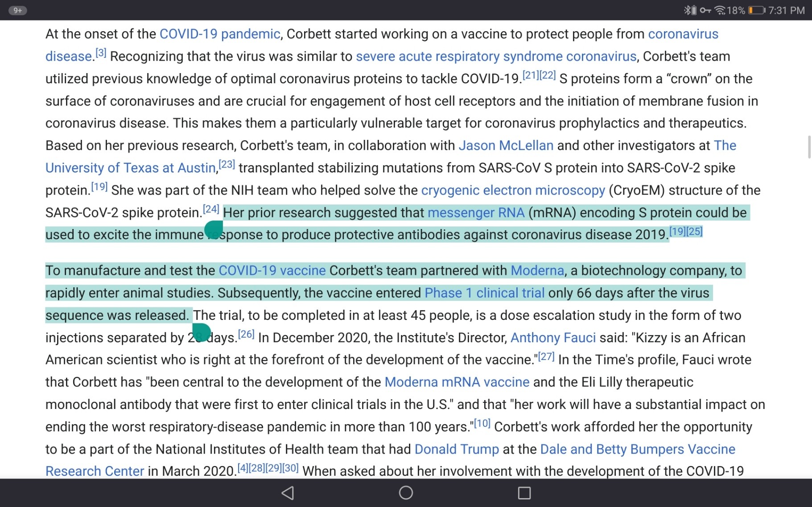Open the 9+ notifications badge
812x507 pixels.
click(18, 10)
